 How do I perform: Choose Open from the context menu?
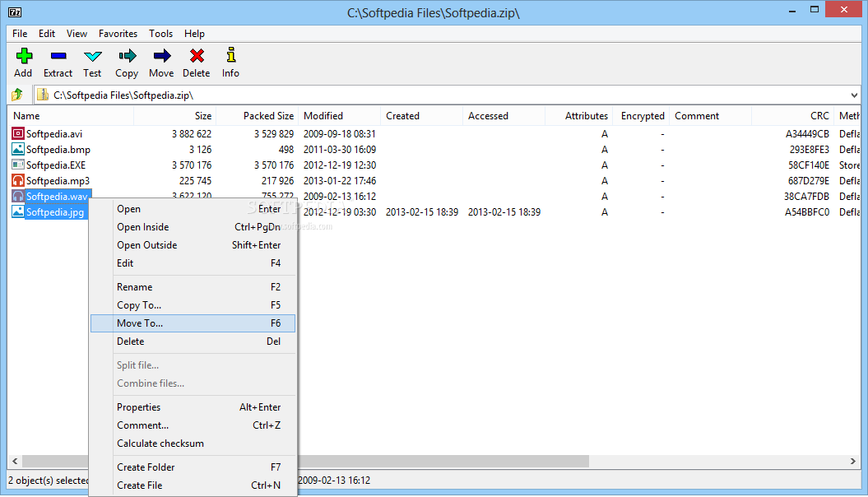pyautogui.click(x=193, y=209)
